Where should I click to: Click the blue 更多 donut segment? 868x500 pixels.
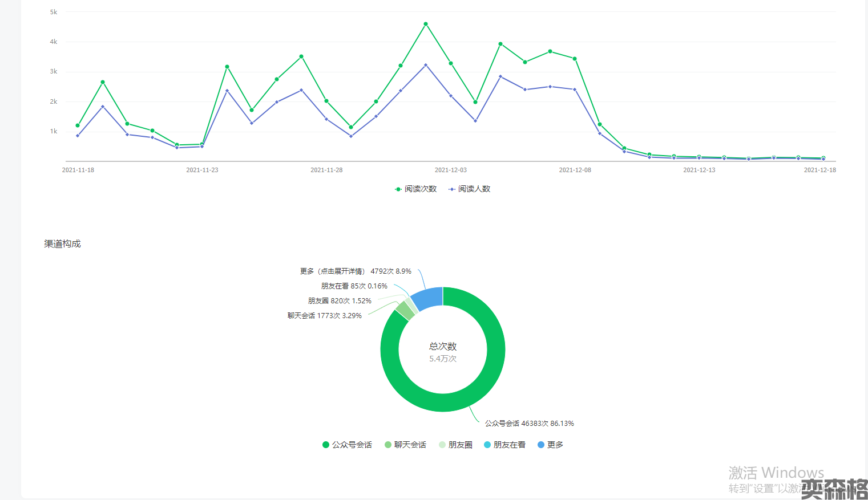(429, 298)
